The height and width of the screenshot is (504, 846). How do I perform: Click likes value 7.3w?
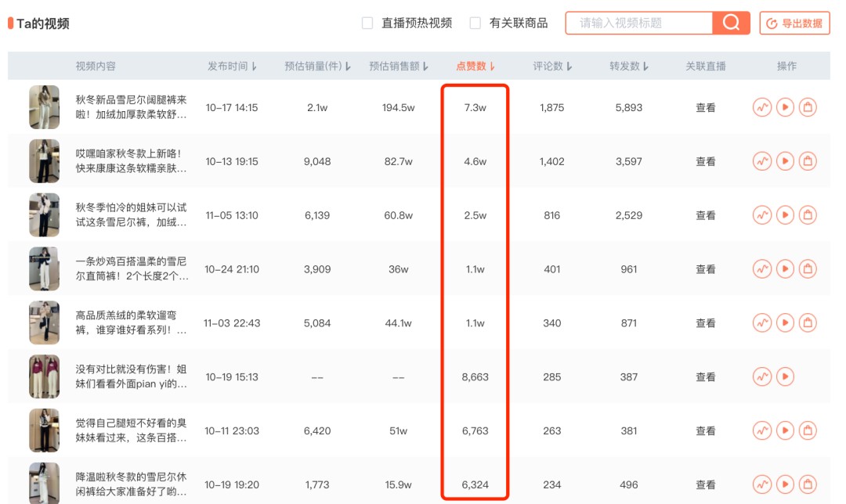click(x=475, y=107)
